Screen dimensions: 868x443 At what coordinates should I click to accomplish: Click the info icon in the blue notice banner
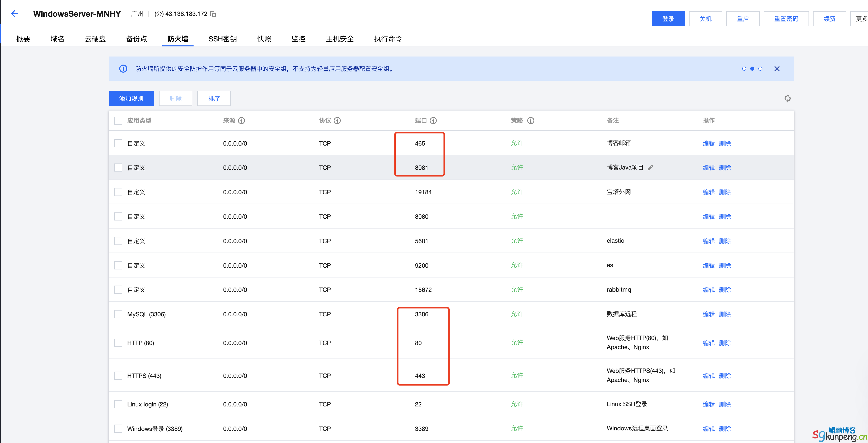click(x=123, y=68)
